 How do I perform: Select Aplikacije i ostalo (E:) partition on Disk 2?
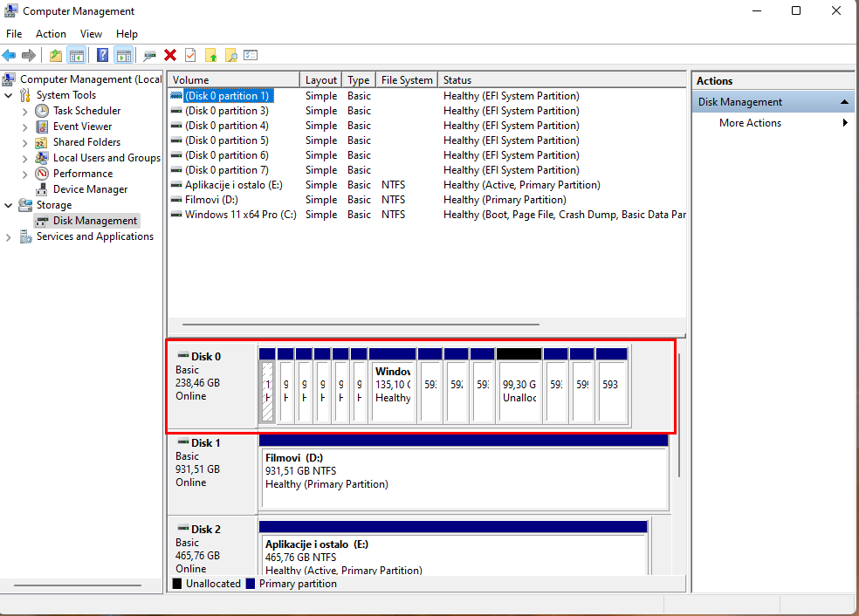454,548
